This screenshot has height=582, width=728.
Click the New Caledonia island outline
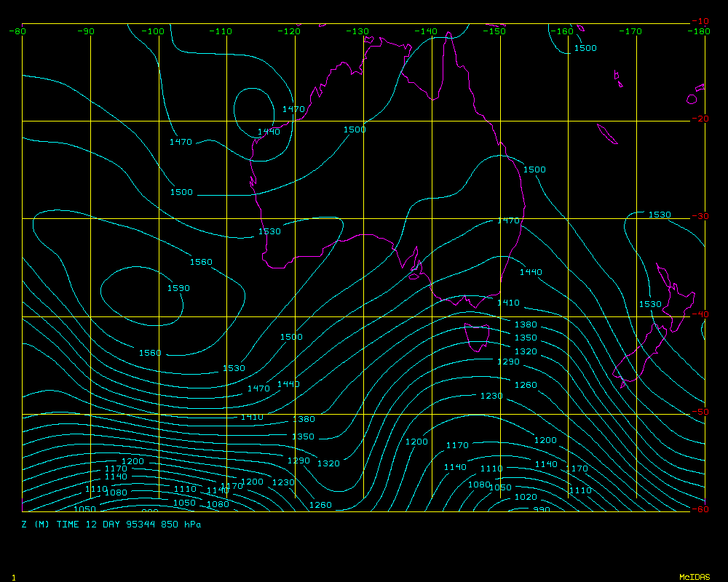(606, 134)
